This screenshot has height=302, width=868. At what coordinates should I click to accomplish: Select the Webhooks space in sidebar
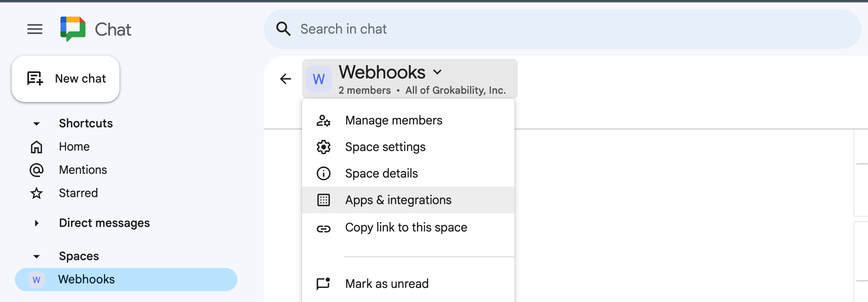coord(126,280)
